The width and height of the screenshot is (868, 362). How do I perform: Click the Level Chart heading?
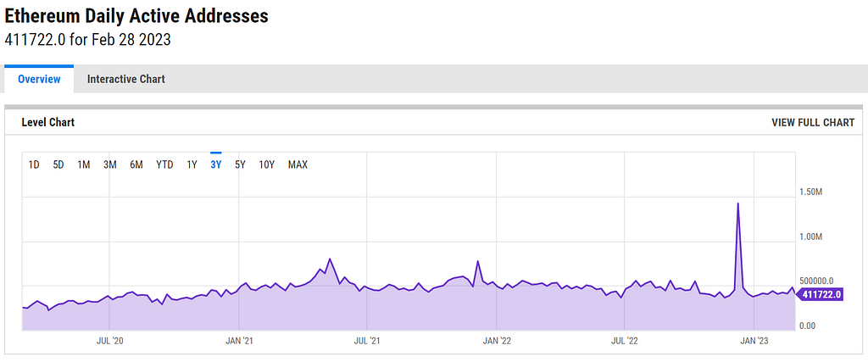pyautogui.click(x=47, y=122)
